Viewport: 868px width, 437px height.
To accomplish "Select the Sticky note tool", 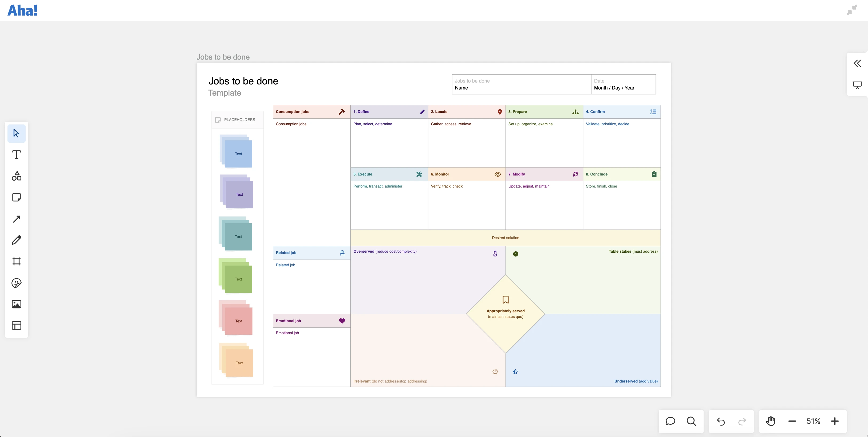I will coord(16,197).
